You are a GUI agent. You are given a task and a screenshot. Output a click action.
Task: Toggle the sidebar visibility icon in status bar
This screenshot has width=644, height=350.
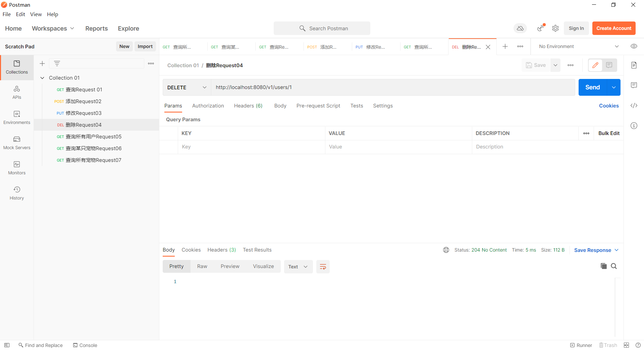7,345
